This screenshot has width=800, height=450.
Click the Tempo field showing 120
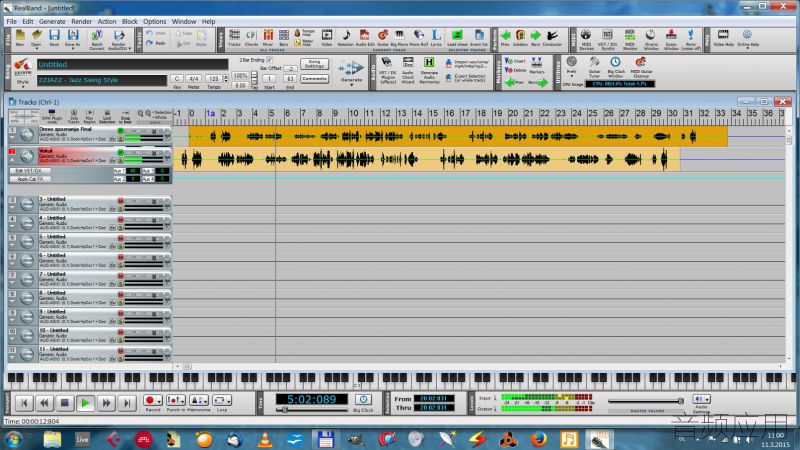coord(213,79)
